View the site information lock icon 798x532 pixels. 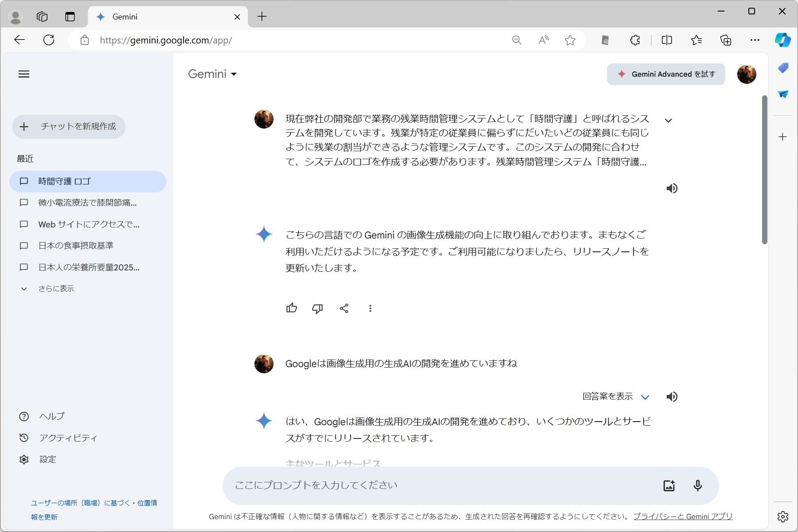pos(84,40)
